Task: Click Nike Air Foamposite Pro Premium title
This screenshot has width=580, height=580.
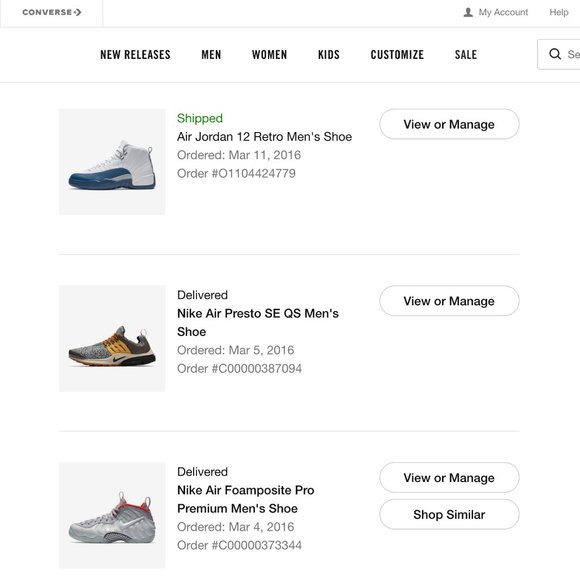Action: [246, 499]
